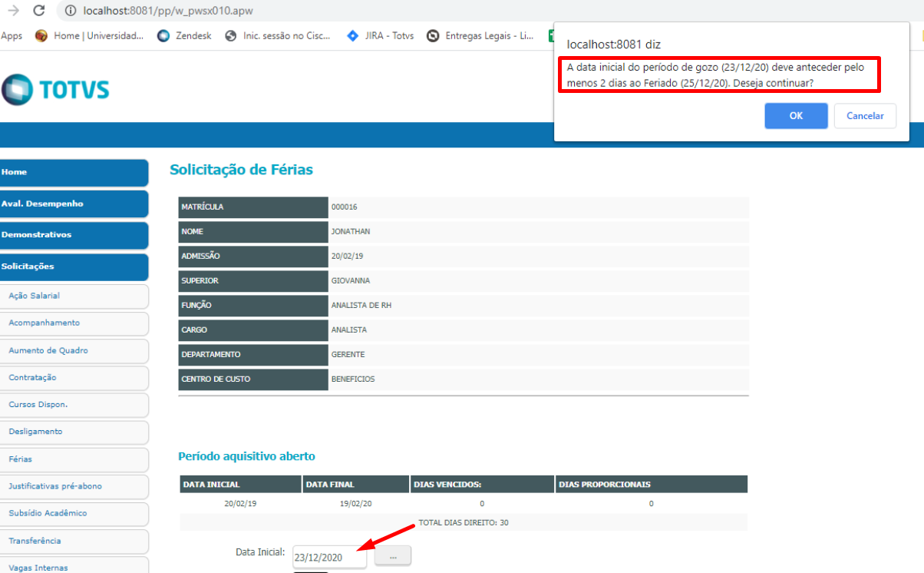This screenshot has width=924, height=573.
Task: Click the site information icon in address bar
Action: [x=70, y=11]
